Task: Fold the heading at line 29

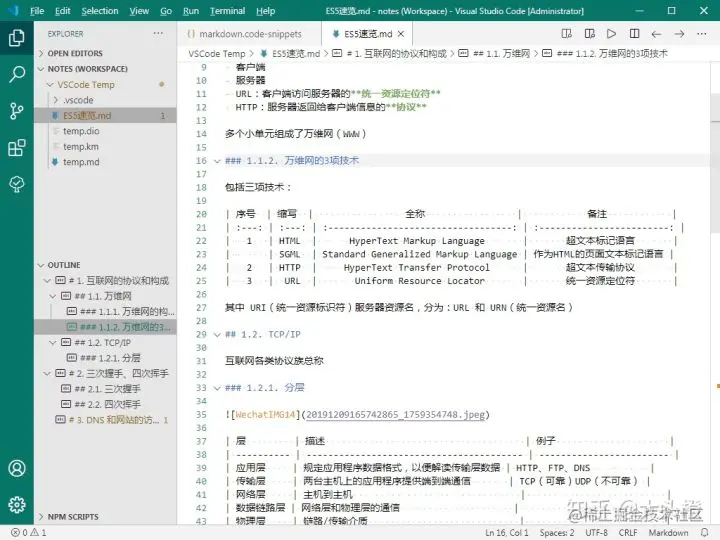Action: 217,334
